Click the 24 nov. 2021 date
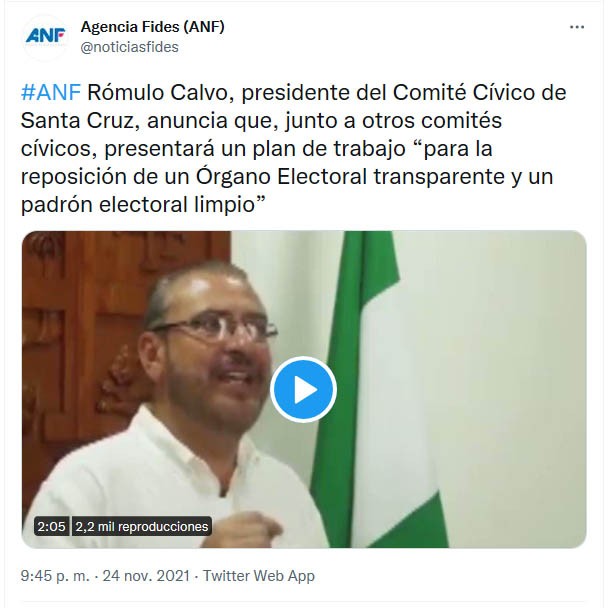This screenshot has width=612, height=608. click(146, 576)
